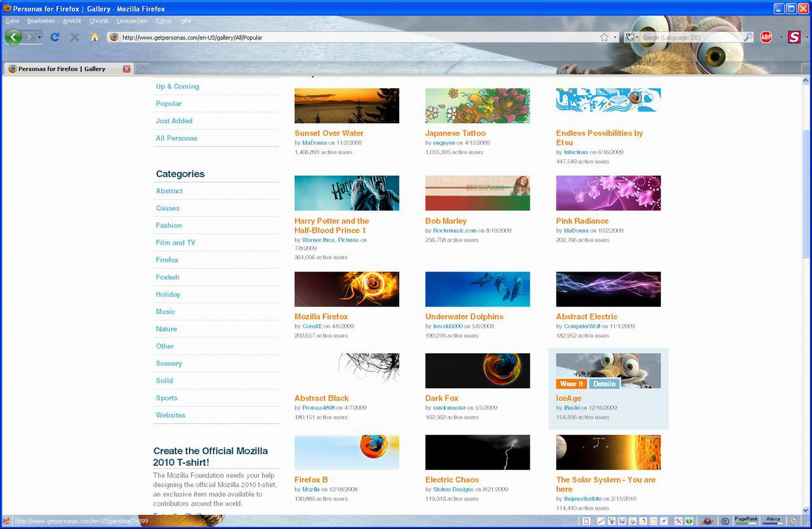This screenshot has width=812, height=529.
Task: Click the PageRank indicator bar
Action: pyautogui.click(x=746, y=521)
